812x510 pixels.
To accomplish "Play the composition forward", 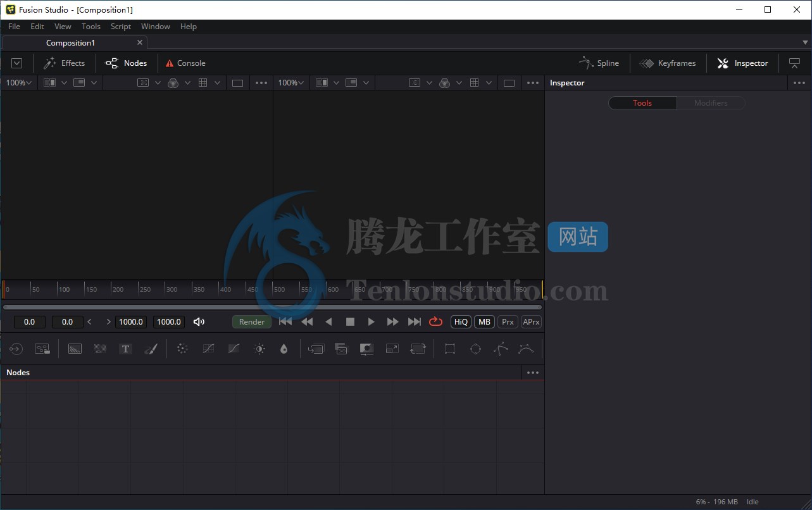I will [371, 322].
